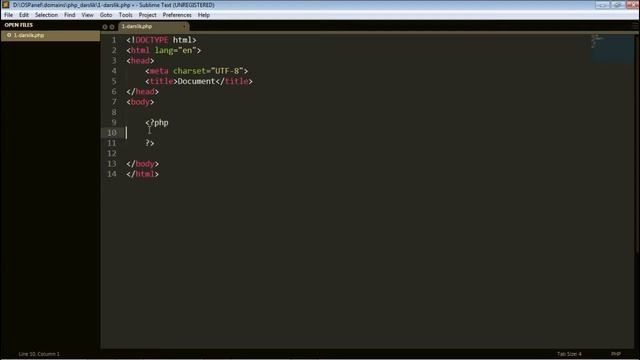Open the Preferences menu
The image size is (640, 360).
[177, 15]
